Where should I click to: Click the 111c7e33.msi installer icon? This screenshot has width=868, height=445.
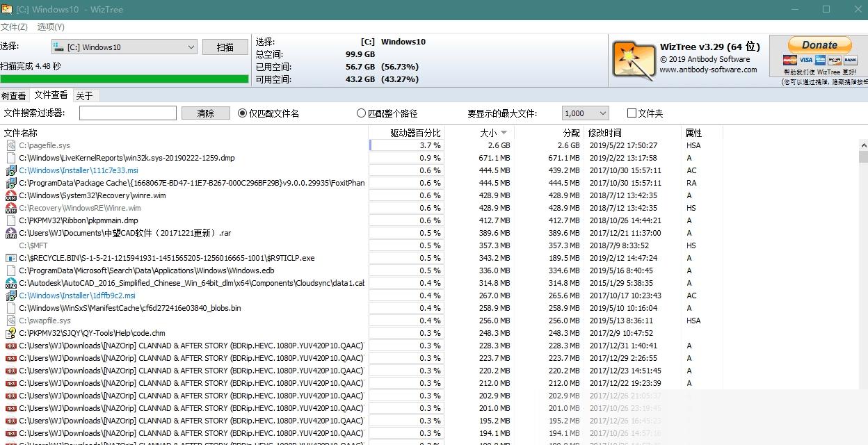(x=10, y=170)
